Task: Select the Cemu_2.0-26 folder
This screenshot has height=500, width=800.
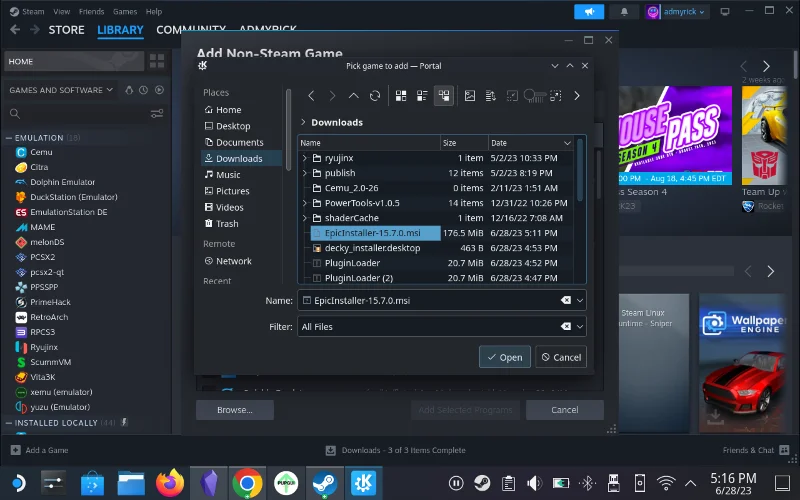Action: click(x=352, y=188)
